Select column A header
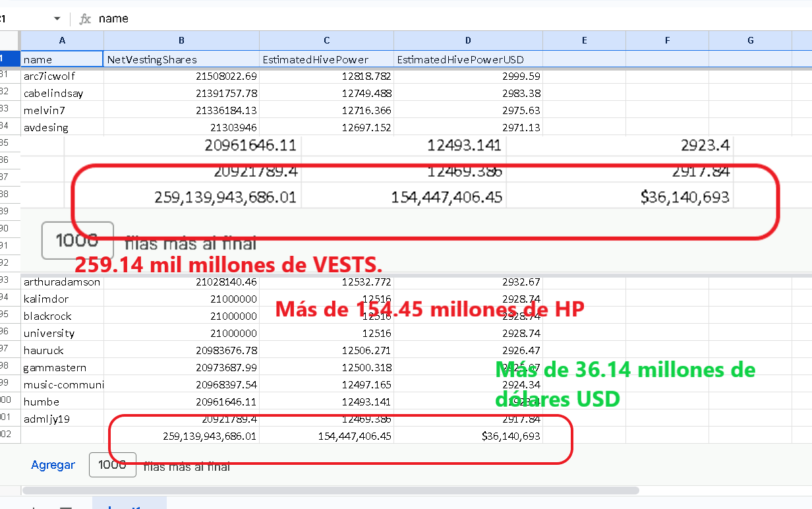 (62, 40)
